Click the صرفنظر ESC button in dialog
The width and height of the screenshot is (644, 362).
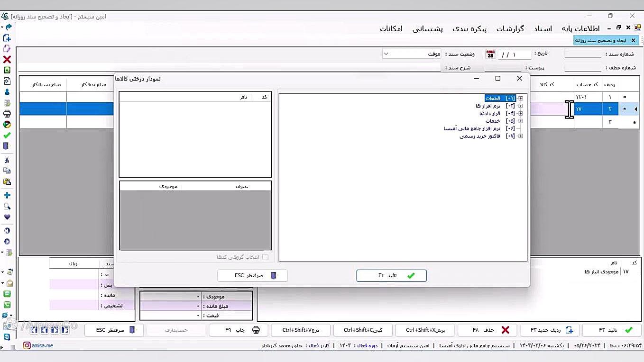(252, 276)
